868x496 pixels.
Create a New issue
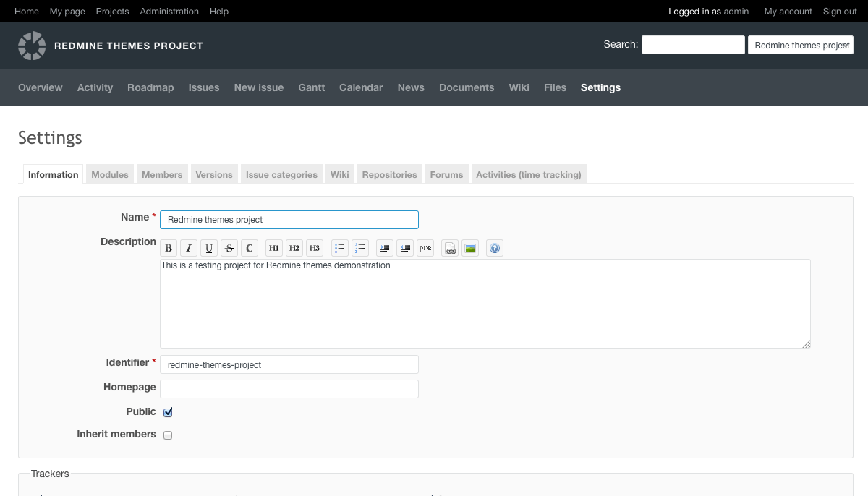pos(259,87)
